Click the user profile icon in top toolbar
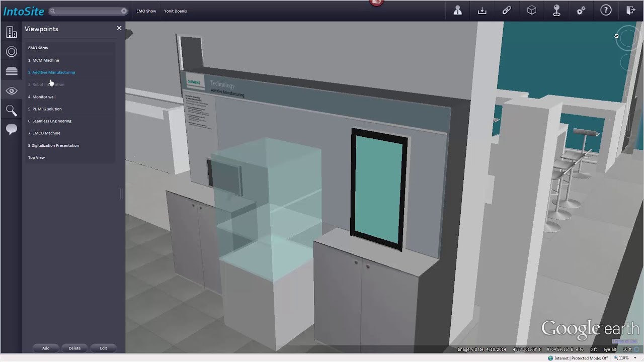Image resolution: width=644 pixels, height=362 pixels. (x=457, y=10)
